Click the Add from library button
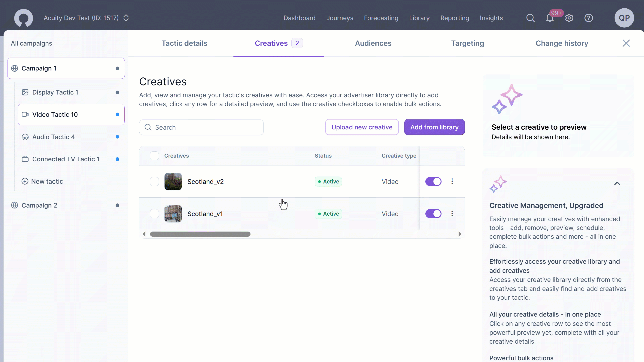 [434, 127]
